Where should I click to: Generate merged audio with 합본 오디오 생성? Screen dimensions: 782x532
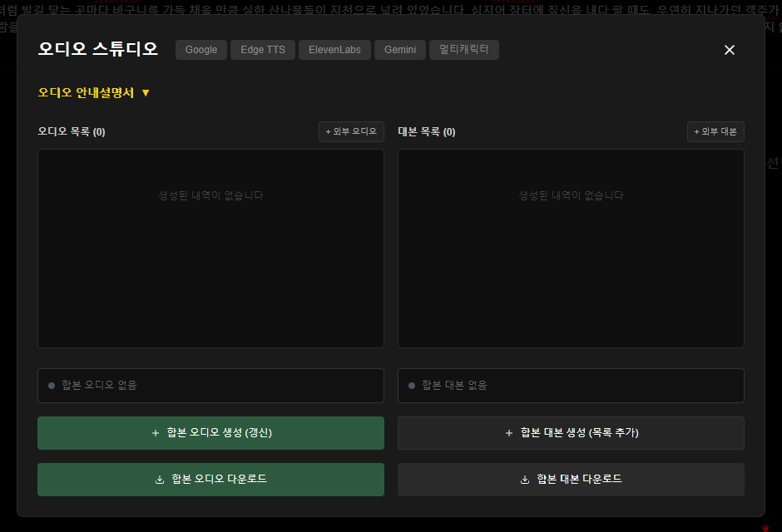coord(210,432)
